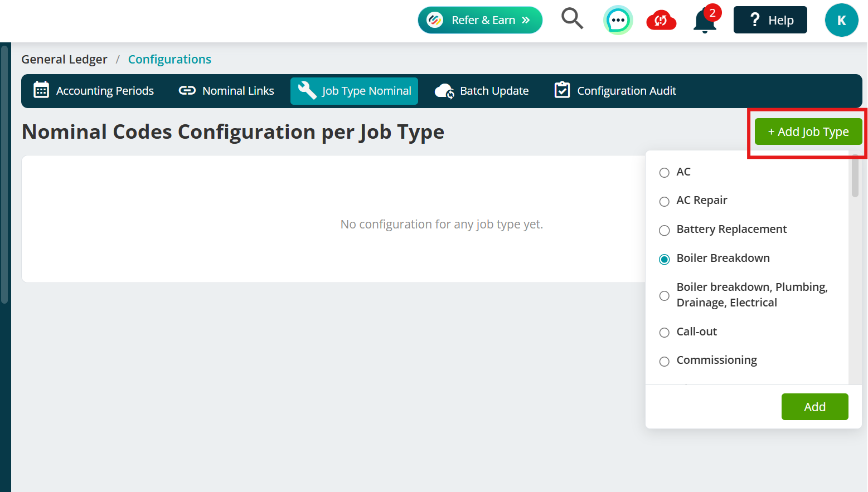The width and height of the screenshot is (868, 492).
Task: Select the AC Repair radio option
Action: [665, 201]
